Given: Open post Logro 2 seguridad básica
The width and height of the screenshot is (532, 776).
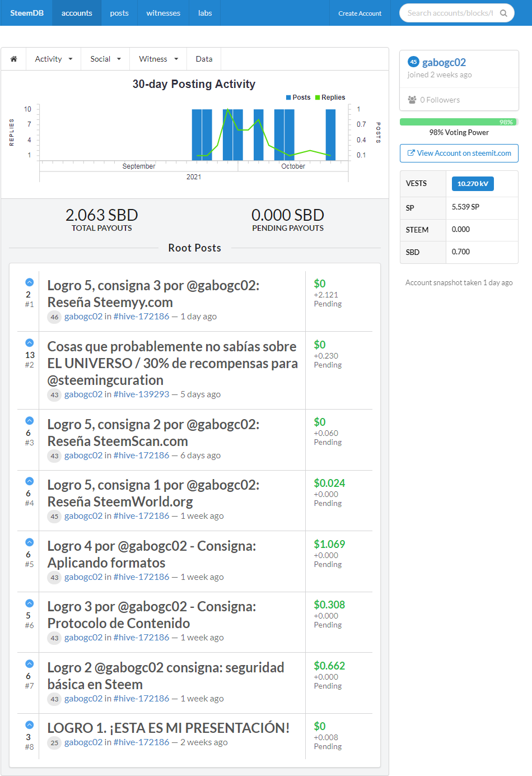Looking at the screenshot, I should pyautogui.click(x=166, y=676).
